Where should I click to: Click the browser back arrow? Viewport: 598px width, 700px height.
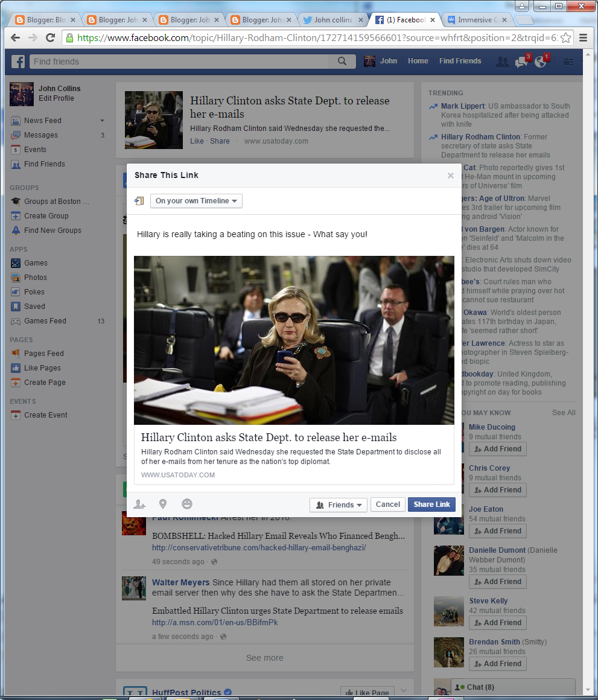point(15,38)
